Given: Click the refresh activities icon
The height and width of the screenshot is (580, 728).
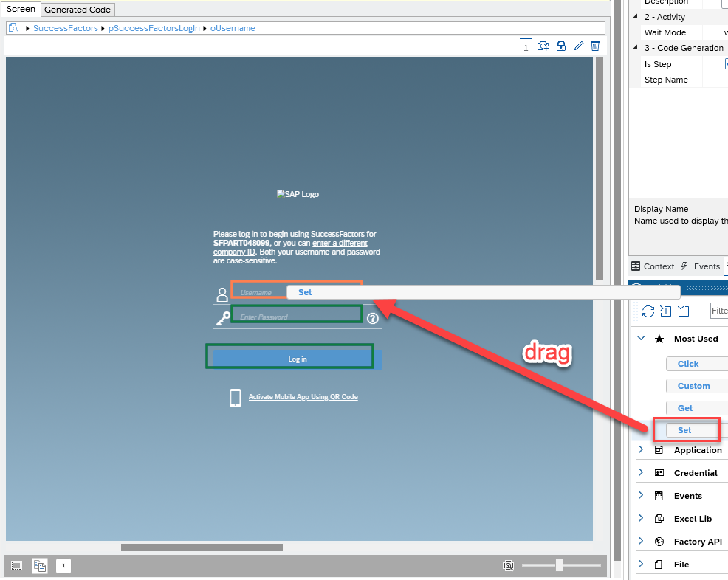Looking at the screenshot, I should click(648, 311).
